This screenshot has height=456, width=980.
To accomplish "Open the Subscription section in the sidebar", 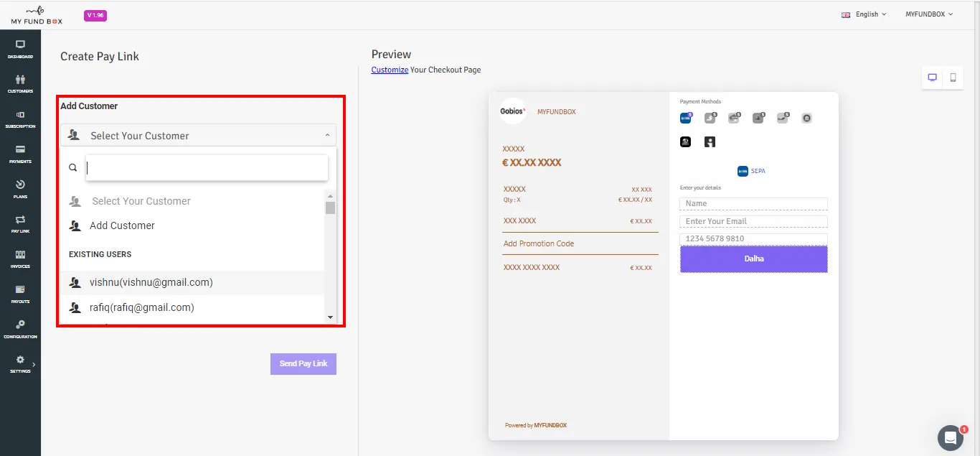I will (20, 119).
